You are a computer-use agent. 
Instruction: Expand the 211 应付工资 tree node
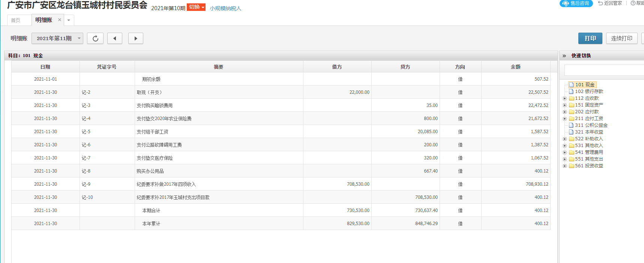[564, 119]
